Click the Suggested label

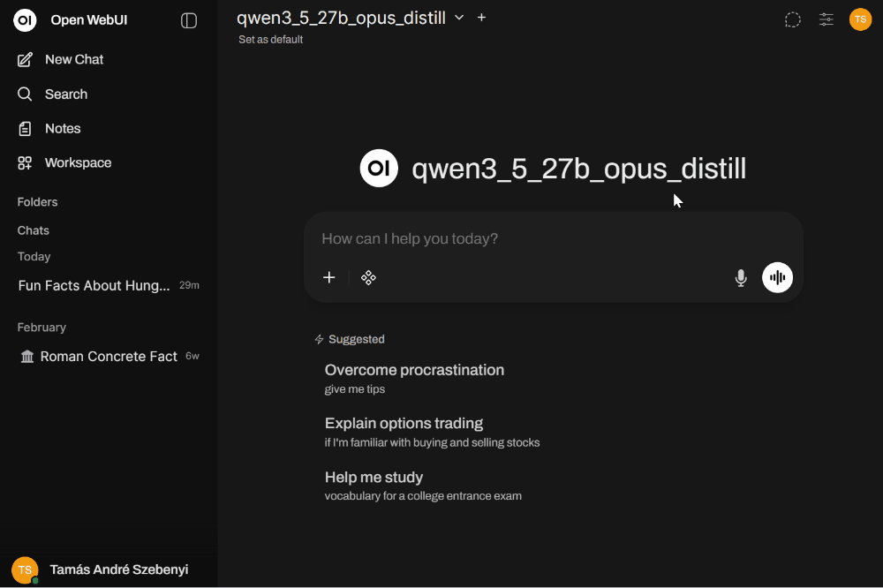357,339
